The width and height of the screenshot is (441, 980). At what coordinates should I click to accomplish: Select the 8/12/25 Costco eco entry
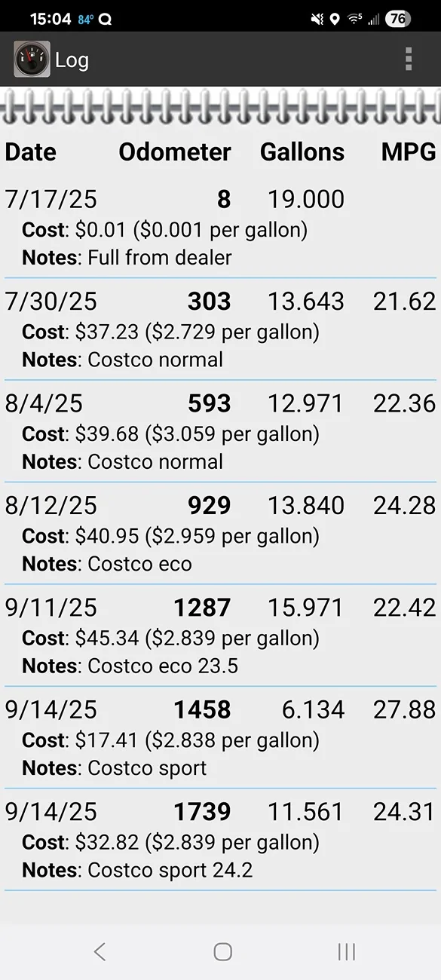[219, 534]
